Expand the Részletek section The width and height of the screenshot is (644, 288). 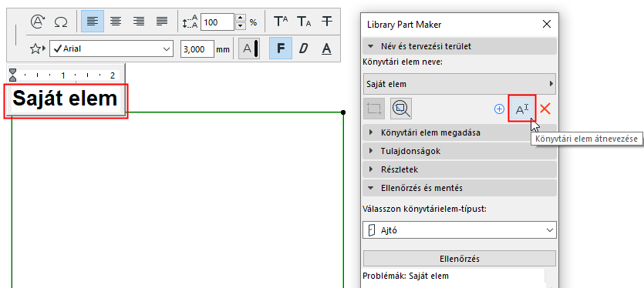point(460,169)
